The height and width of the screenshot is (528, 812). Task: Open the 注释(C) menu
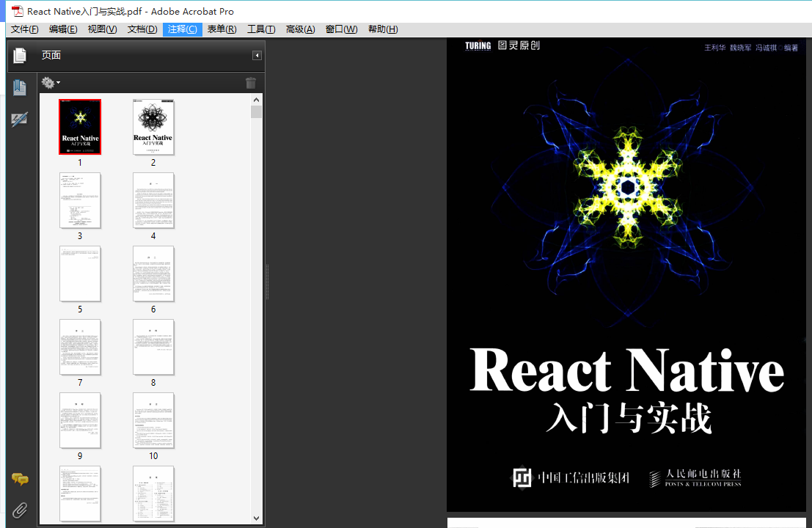point(183,29)
